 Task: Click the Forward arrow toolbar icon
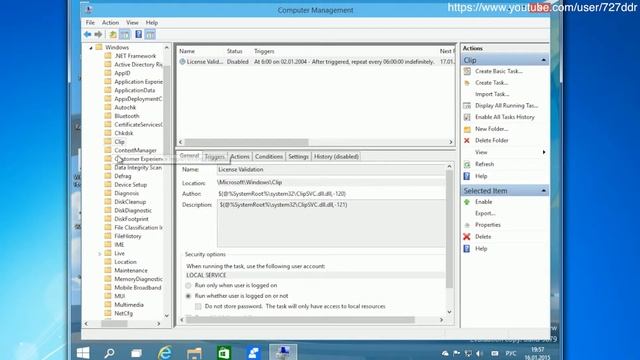tap(98, 35)
